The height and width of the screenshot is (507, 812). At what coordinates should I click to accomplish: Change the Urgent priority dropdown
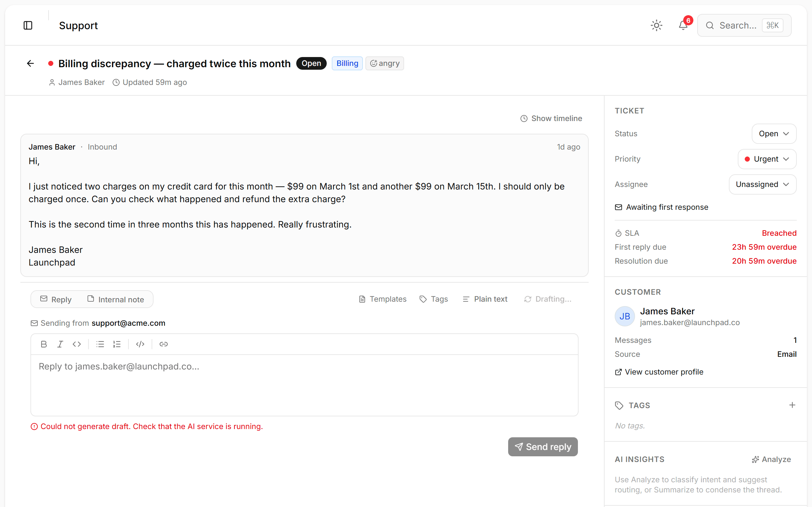767,159
